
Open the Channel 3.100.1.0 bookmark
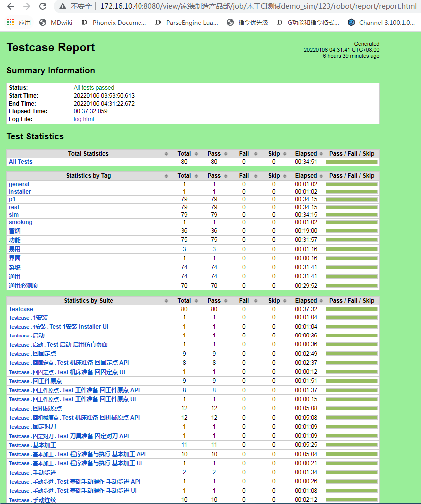pyautogui.click(x=381, y=22)
